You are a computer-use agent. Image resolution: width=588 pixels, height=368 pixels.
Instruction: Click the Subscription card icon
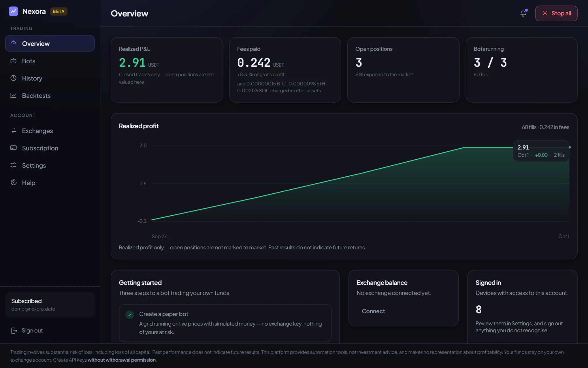click(14, 148)
